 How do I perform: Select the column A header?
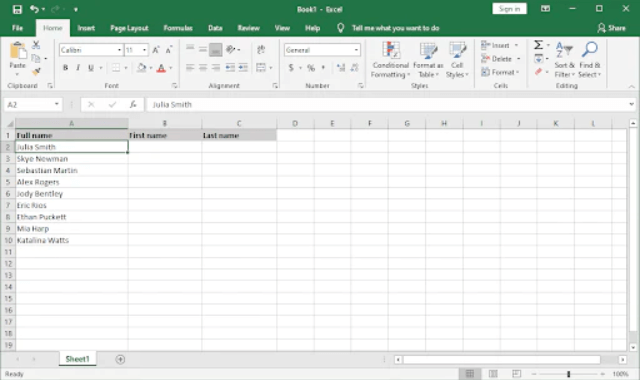point(71,123)
